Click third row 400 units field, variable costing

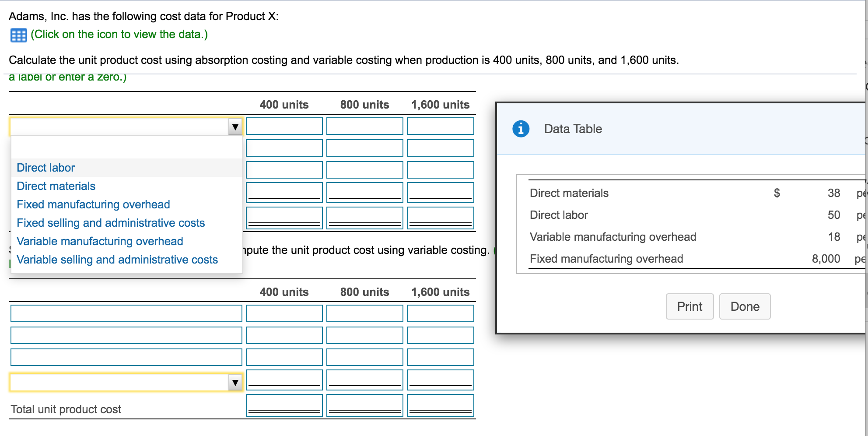click(x=284, y=357)
